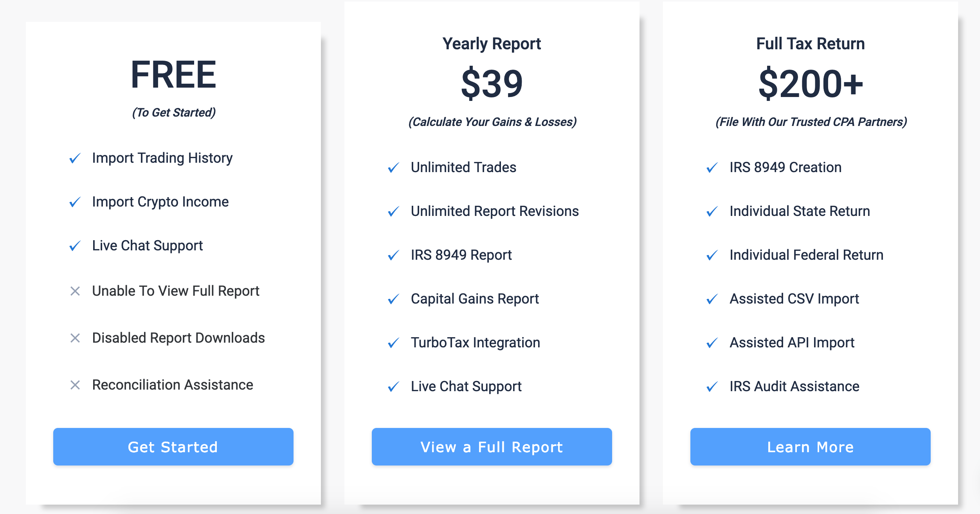Select the FREE plan heading
This screenshot has width=980, height=514.
pyautogui.click(x=173, y=75)
